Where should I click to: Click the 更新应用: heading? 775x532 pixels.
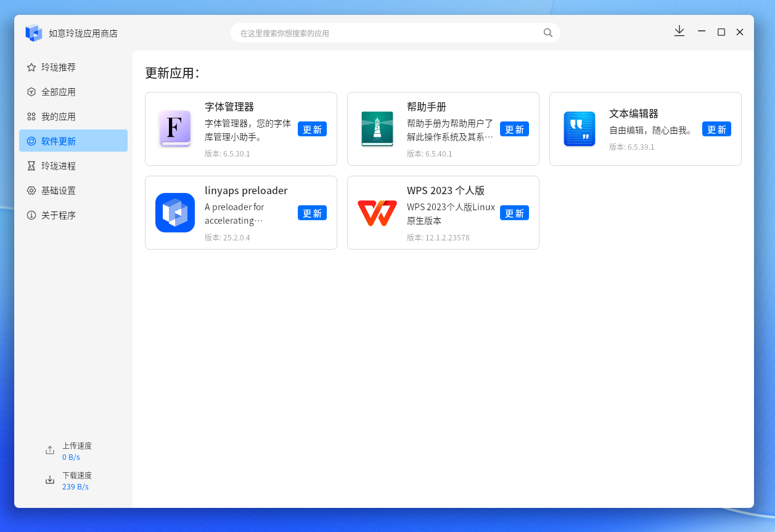(x=172, y=73)
